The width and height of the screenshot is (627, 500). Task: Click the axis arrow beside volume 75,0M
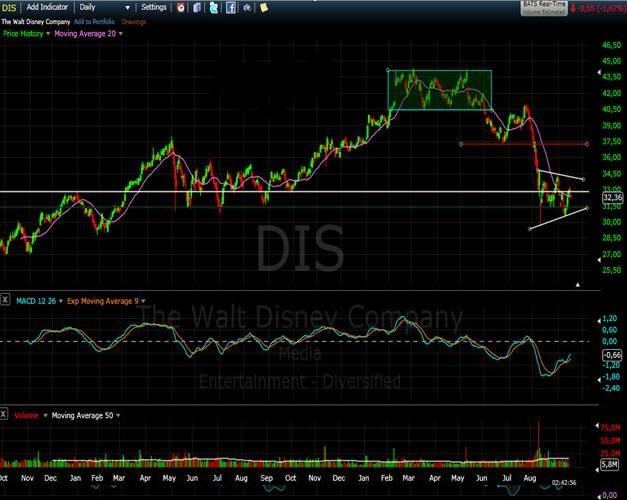point(597,426)
